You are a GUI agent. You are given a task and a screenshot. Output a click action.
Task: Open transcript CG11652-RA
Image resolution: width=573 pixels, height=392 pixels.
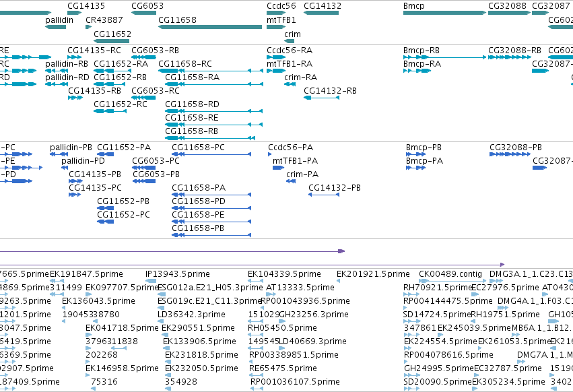point(121,63)
